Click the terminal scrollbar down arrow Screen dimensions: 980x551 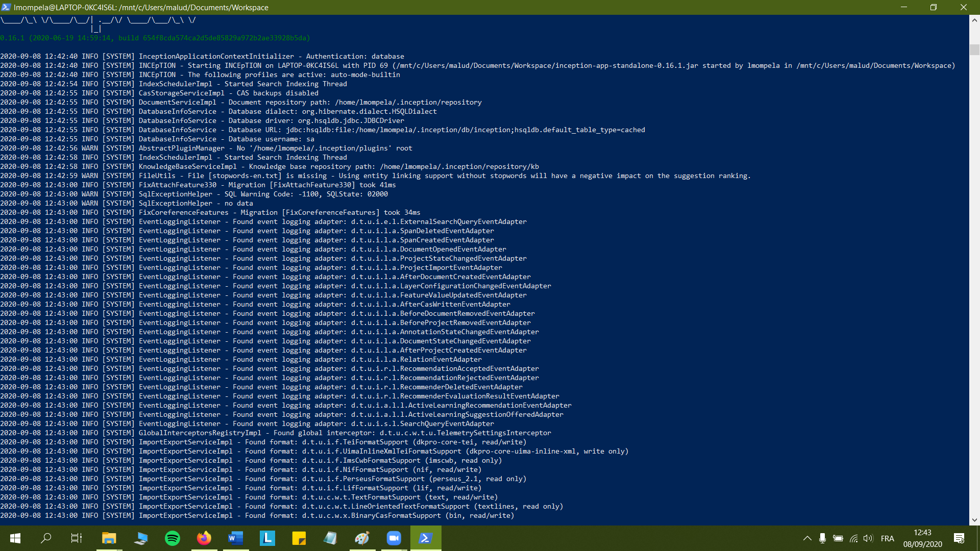pyautogui.click(x=974, y=520)
